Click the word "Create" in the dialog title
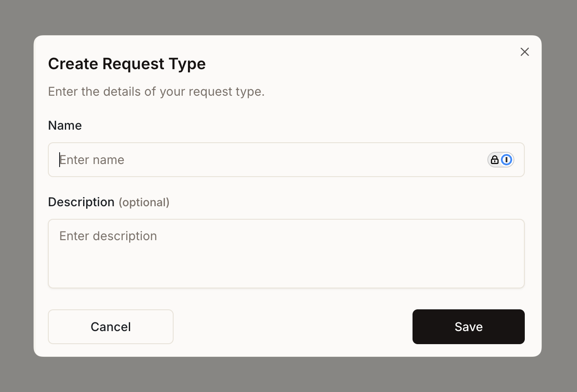This screenshot has height=392, width=577. (73, 64)
